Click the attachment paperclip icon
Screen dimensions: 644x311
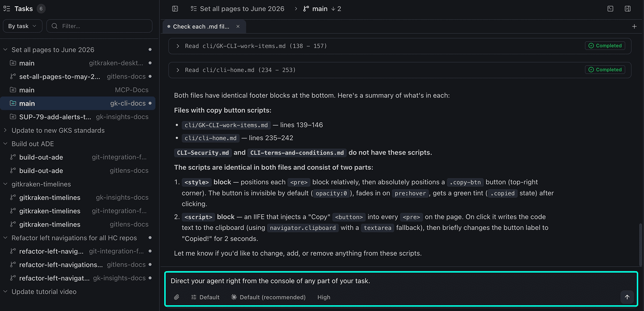(176, 297)
